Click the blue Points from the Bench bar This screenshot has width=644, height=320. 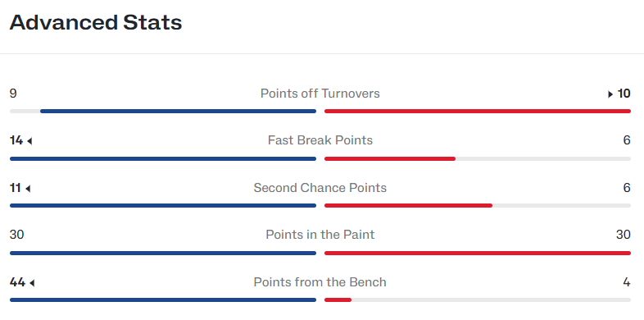(x=163, y=299)
